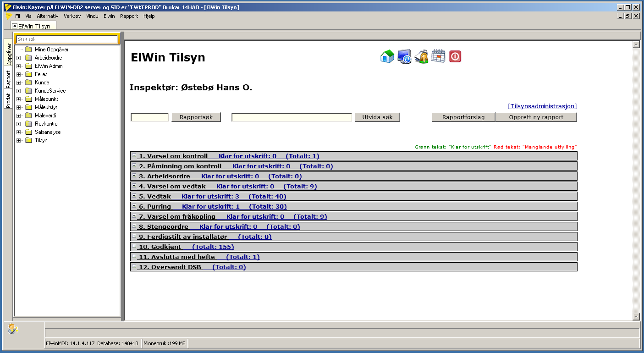Close the ElWin Tilsyn tab with X

click(15, 26)
